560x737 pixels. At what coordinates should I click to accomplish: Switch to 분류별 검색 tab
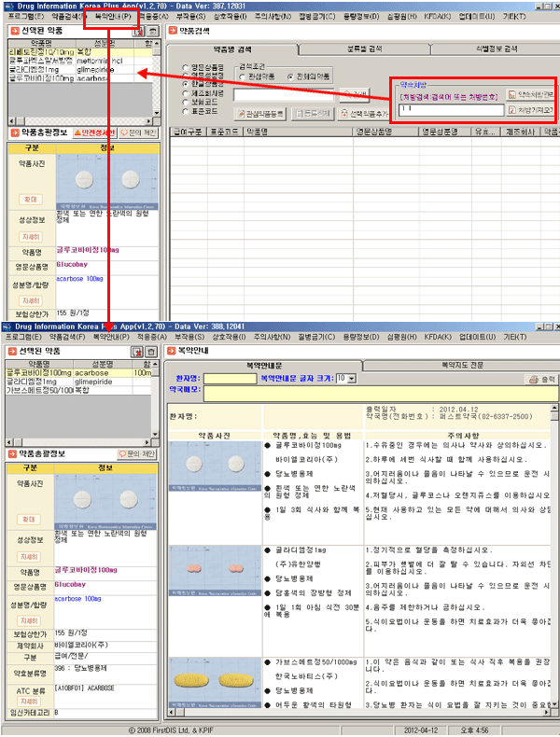tap(364, 49)
